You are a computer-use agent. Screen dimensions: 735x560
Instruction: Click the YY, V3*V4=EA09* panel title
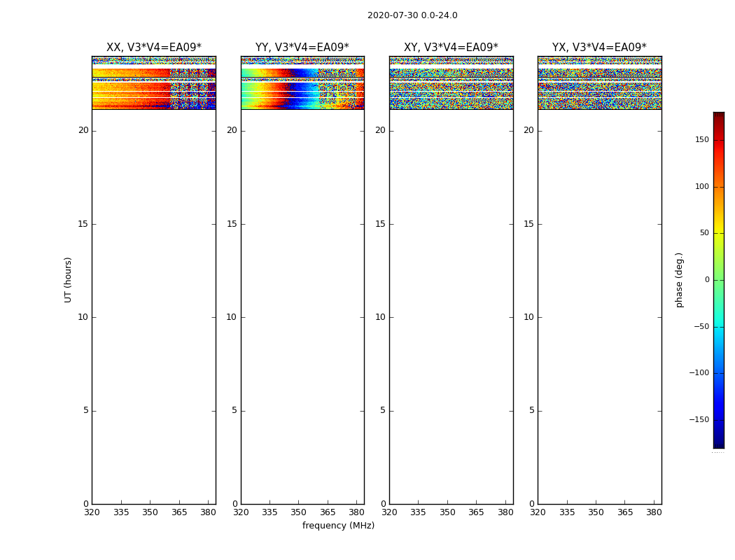302,48
